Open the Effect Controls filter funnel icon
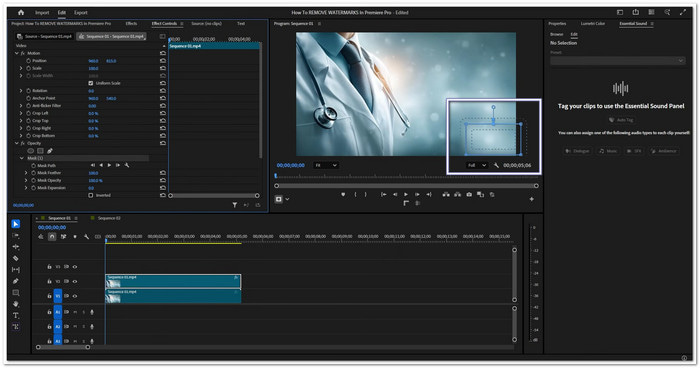Screen dimensions: 700x368 (234, 205)
